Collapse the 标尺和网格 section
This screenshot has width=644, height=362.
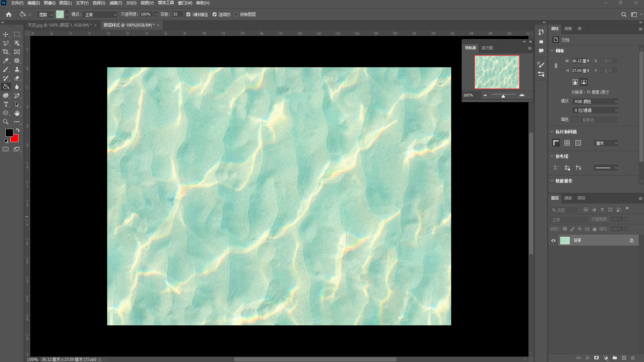click(552, 132)
